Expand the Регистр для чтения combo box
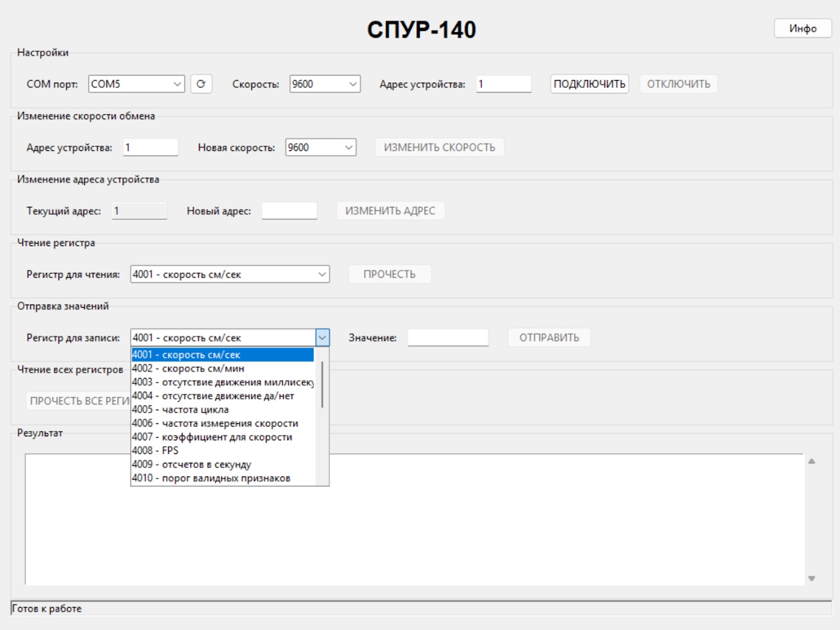This screenshot has width=840, height=630. pyautogui.click(x=230, y=274)
